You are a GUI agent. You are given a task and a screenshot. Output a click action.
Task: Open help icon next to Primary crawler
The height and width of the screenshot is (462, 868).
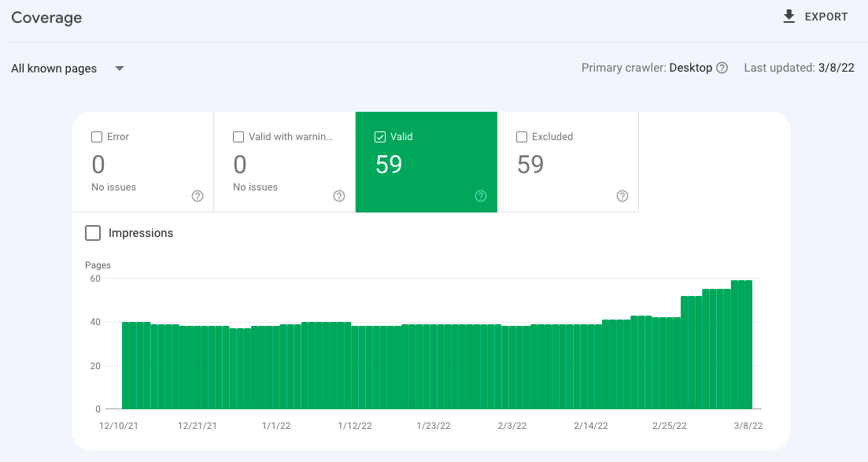pos(722,68)
